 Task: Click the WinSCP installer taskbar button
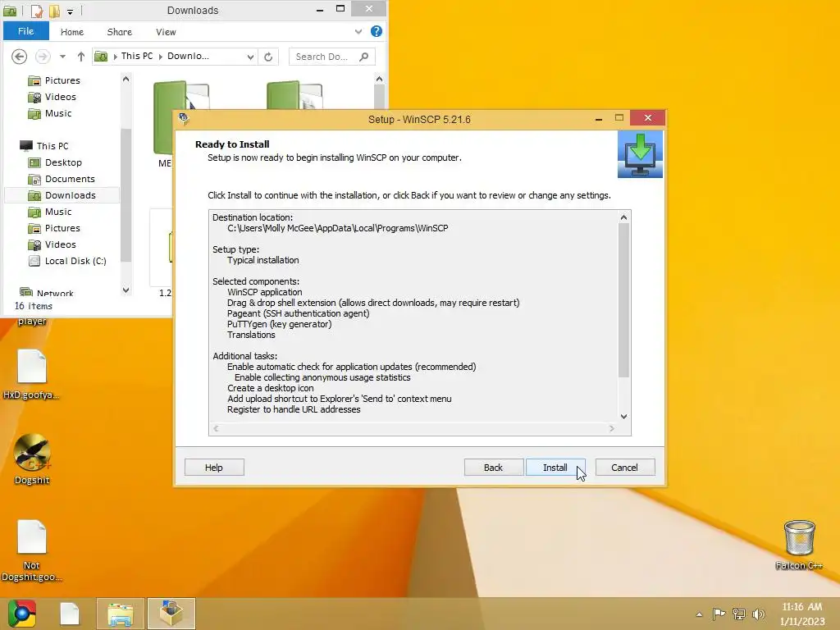coord(171,614)
